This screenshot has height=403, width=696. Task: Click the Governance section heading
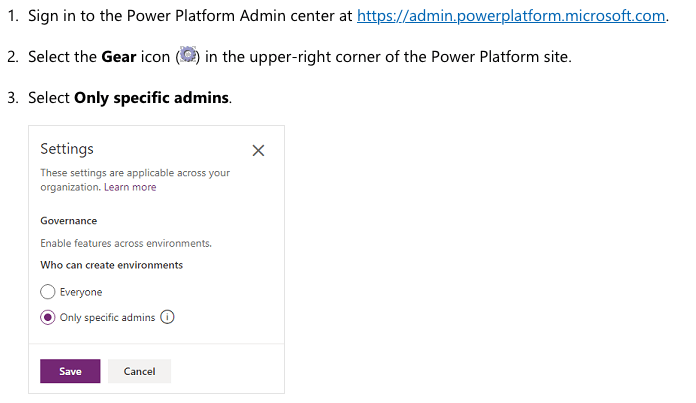click(68, 221)
